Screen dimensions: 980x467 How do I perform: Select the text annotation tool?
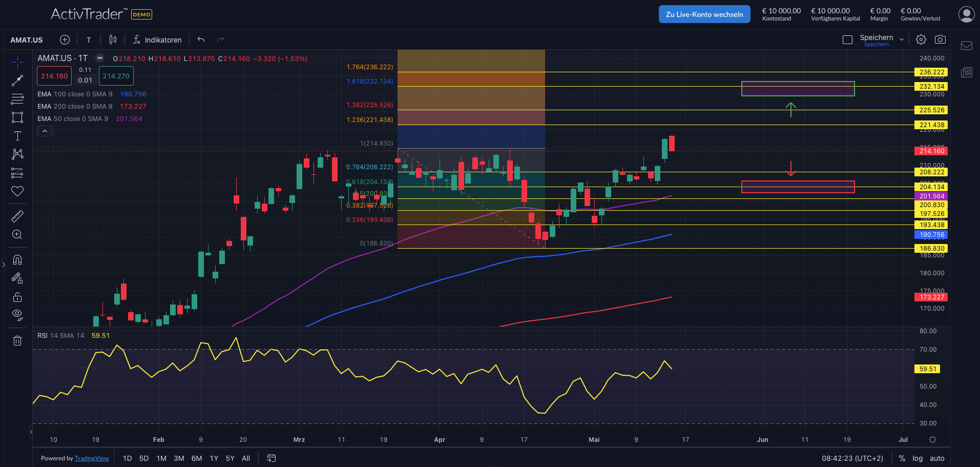pyautogui.click(x=17, y=136)
